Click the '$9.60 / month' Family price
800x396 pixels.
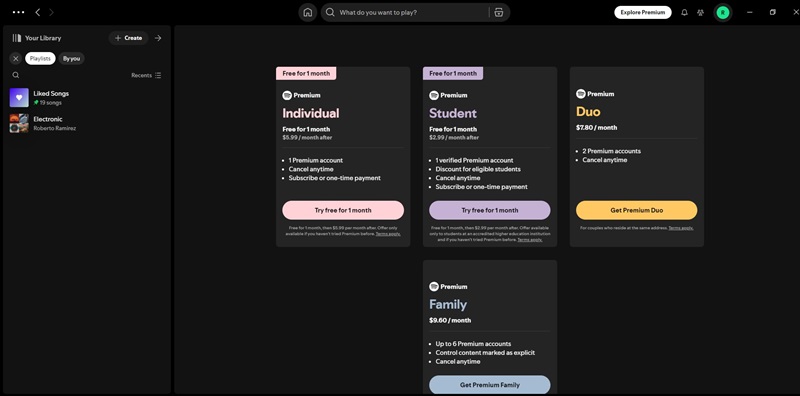click(450, 320)
